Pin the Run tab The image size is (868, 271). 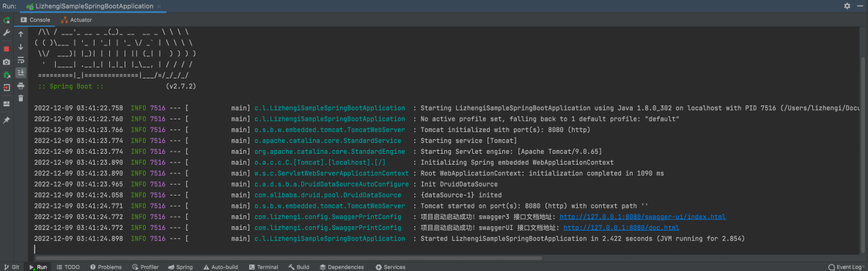tap(7, 120)
